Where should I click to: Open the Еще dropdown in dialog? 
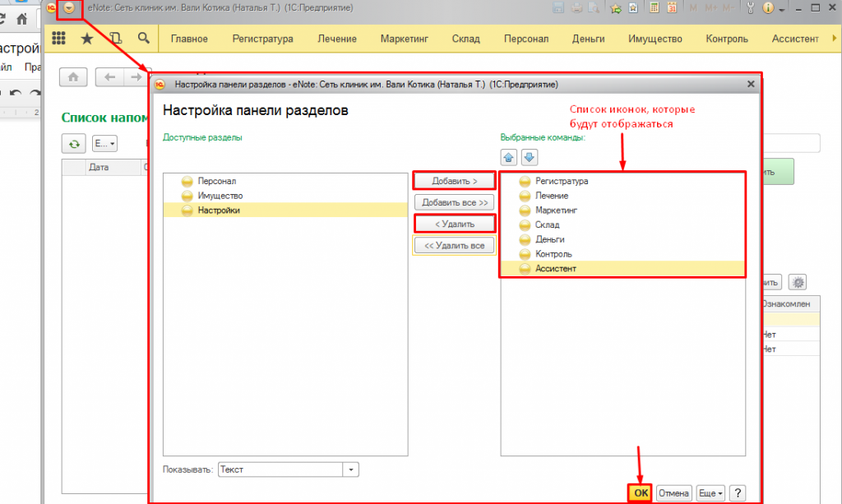coord(710,492)
